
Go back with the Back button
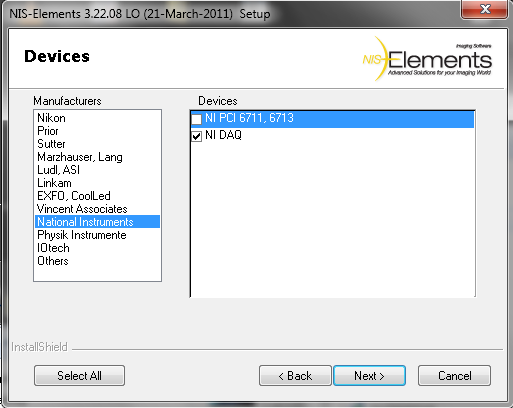295,376
